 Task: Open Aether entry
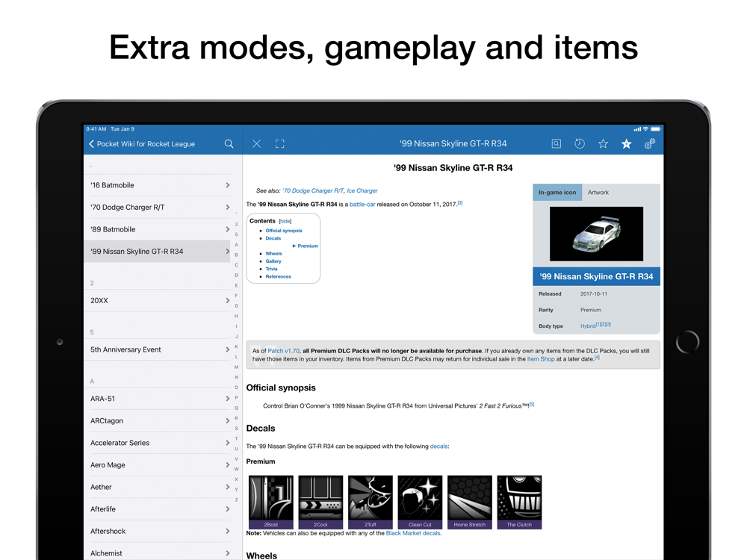pyautogui.click(x=157, y=487)
